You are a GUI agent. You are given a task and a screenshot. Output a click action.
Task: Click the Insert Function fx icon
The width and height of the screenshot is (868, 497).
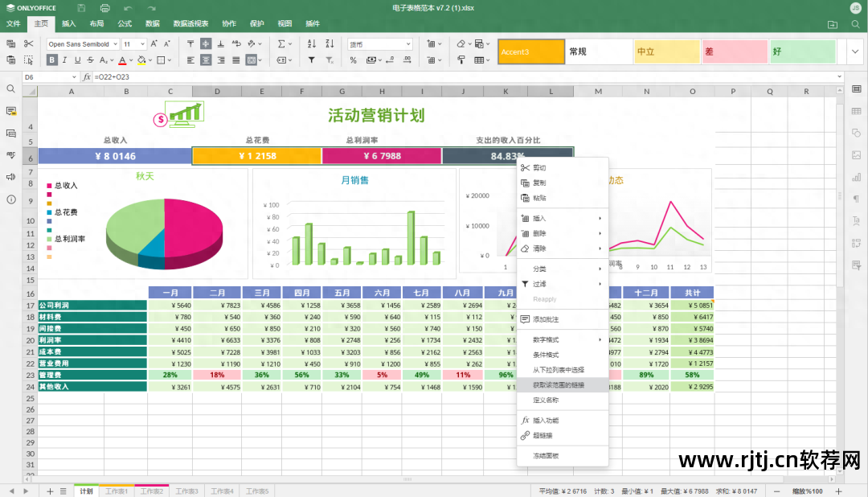click(x=86, y=76)
